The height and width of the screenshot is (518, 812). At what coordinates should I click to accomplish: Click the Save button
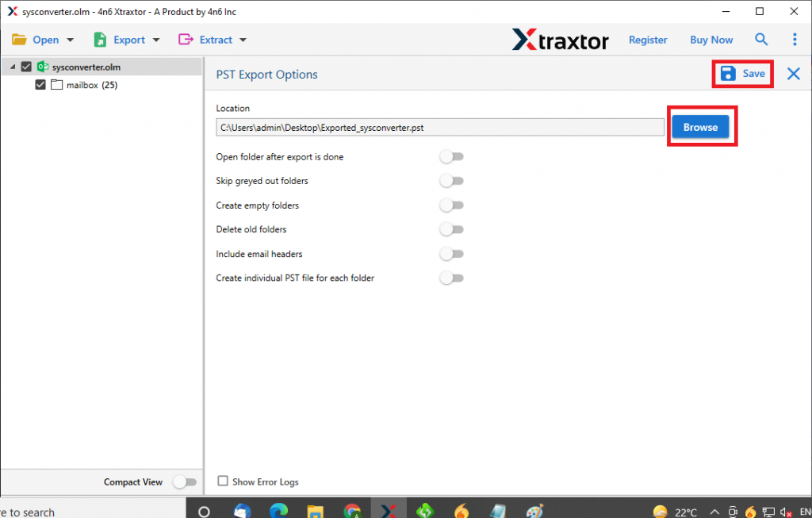[742, 74]
